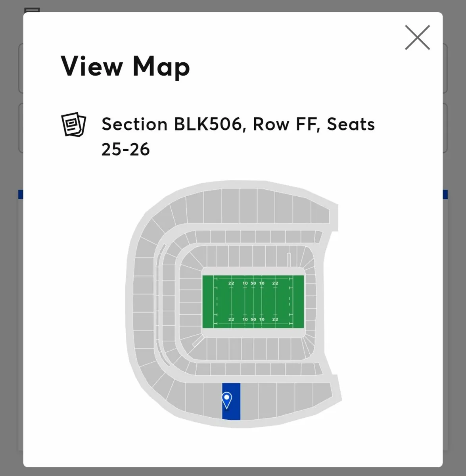Click the location pin on the highlighted section
Image resolution: width=466 pixels, height=476 pixels.
227,401
